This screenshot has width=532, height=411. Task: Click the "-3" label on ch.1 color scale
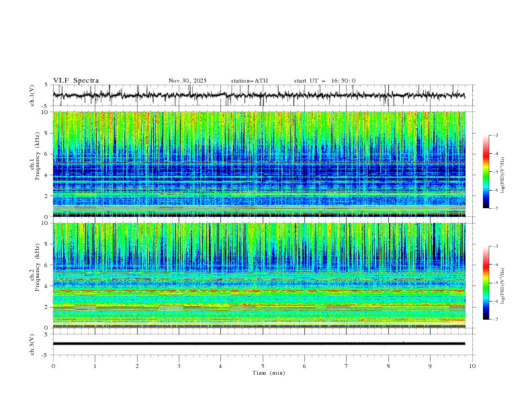496,135
